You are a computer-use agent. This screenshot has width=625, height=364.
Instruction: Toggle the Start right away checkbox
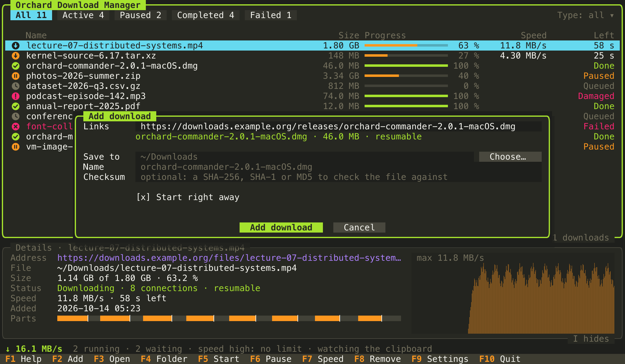coord(188,197)
